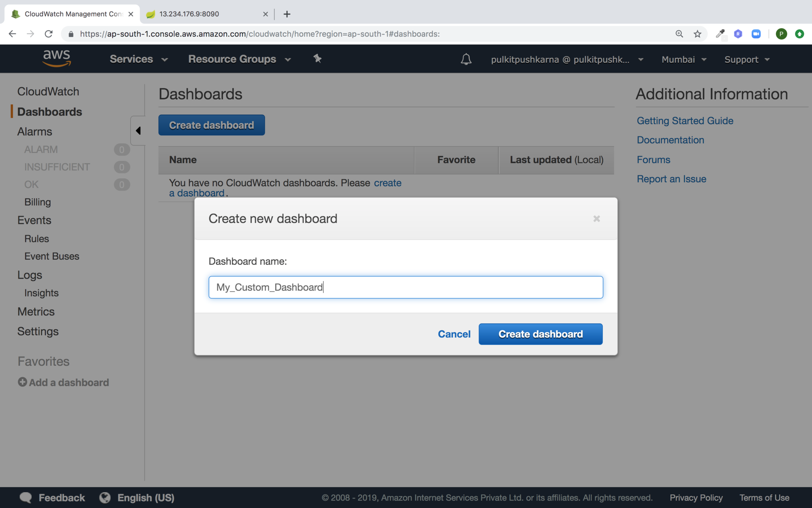Screen dimensions: 812x508
Task: Click the AWS logo home icon
Action: (x=56, y=59)
